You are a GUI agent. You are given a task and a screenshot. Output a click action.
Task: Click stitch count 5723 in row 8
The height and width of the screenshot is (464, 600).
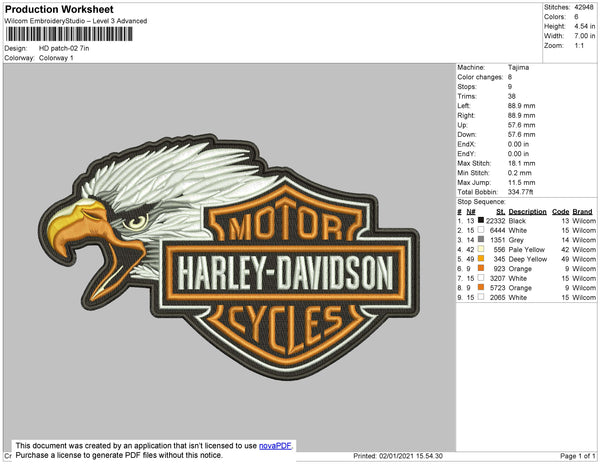(x=497, y=288)
